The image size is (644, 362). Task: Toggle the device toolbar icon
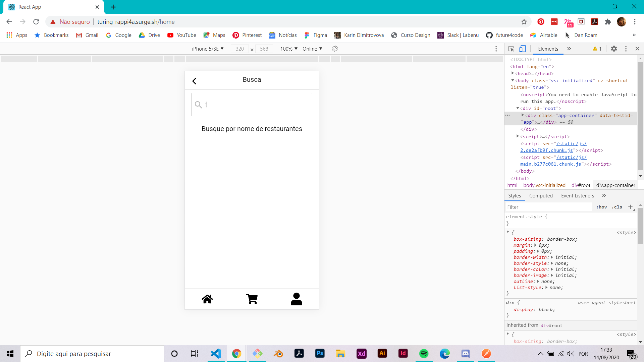(x=522, y=49)
